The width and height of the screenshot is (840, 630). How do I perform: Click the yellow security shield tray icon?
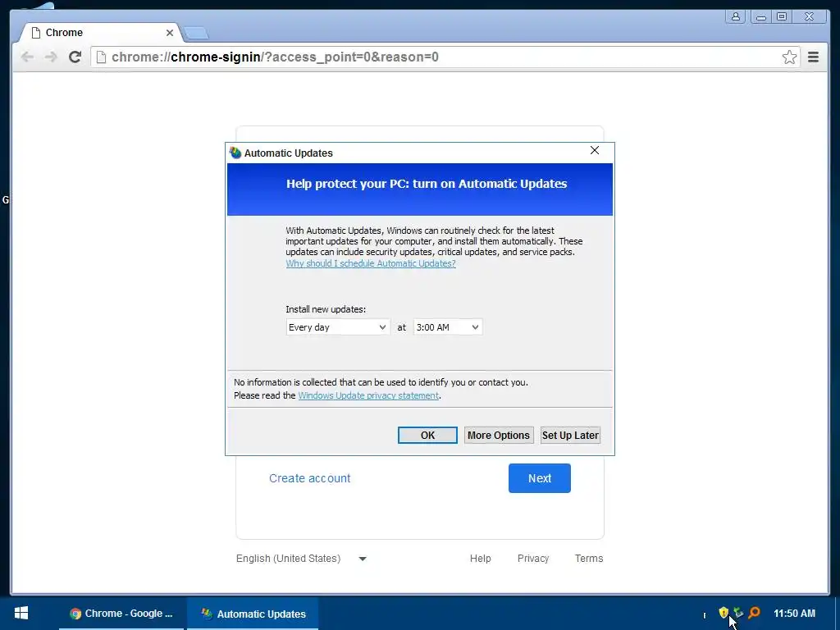(x=724, y=612)
